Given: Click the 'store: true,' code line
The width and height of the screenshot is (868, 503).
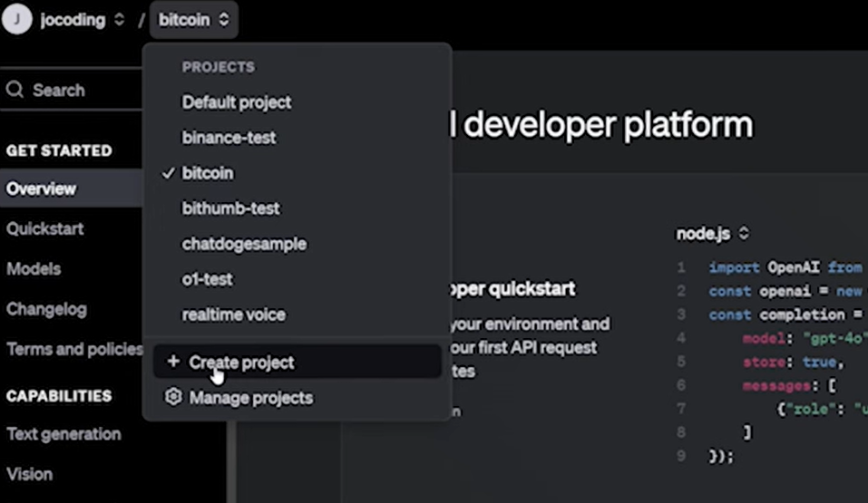Looking at the screenshot, I should pyautogui.click(x=794, y=362).
